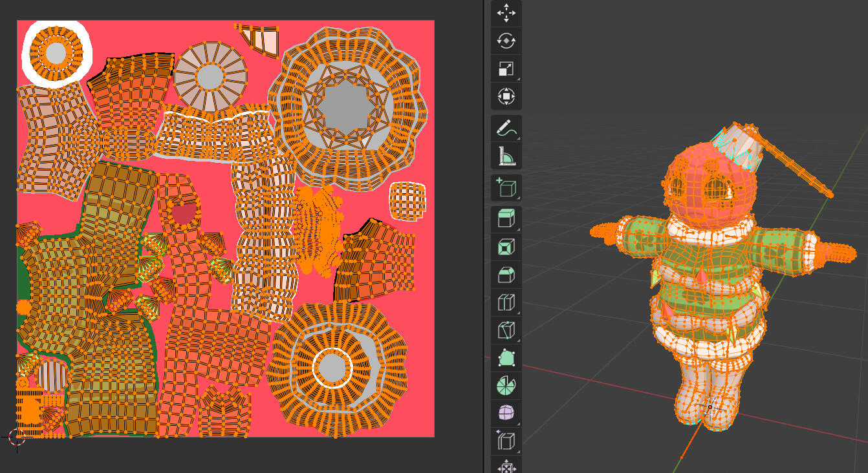Screen dimensions: 868x473
Task: Activate the Add Cube tool
Action: [506, 188]
